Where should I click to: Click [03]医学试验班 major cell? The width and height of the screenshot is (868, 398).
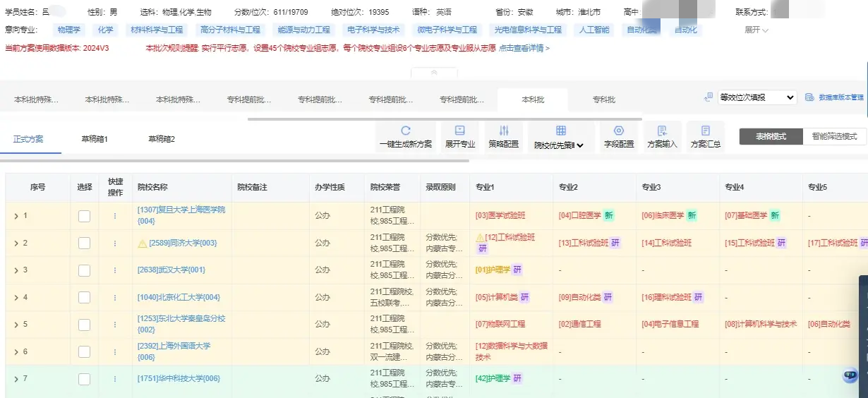500,215
